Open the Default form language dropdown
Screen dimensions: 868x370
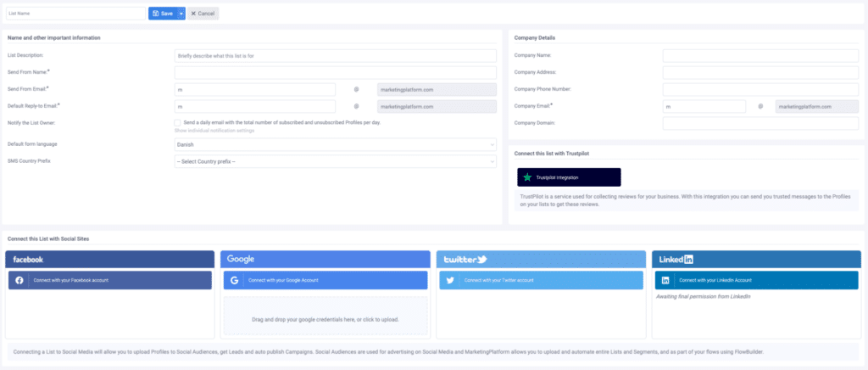click(336, 144)
